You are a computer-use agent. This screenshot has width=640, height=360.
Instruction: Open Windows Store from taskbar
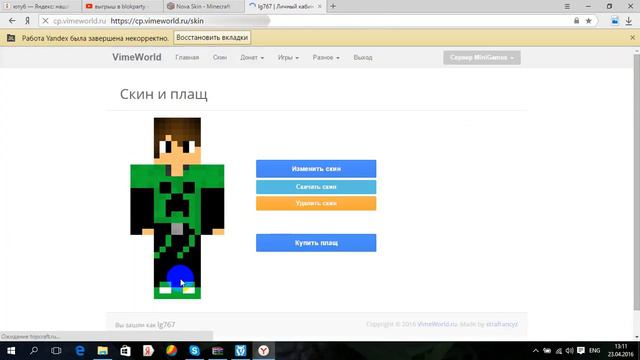coord(125,351)
